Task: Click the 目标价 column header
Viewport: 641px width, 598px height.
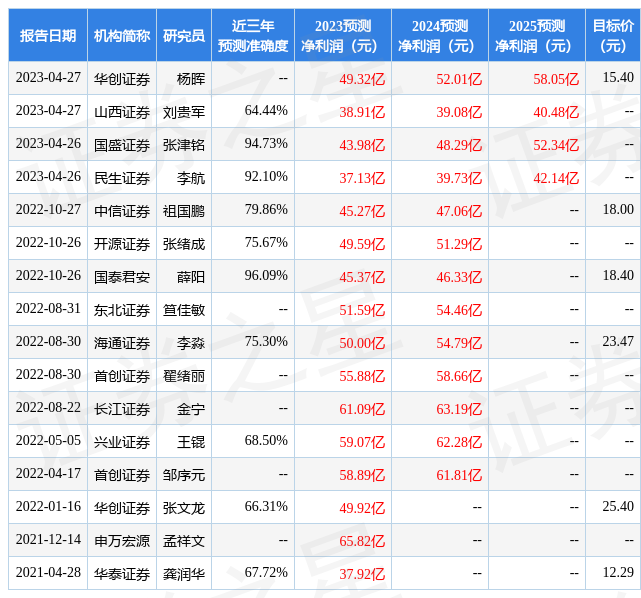Action: [x=613, y=36]
